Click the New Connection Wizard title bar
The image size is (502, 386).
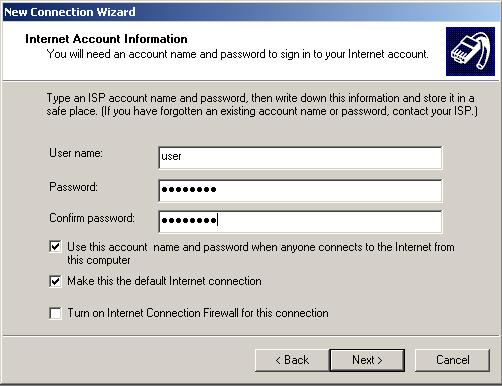[x=251, y=12]
